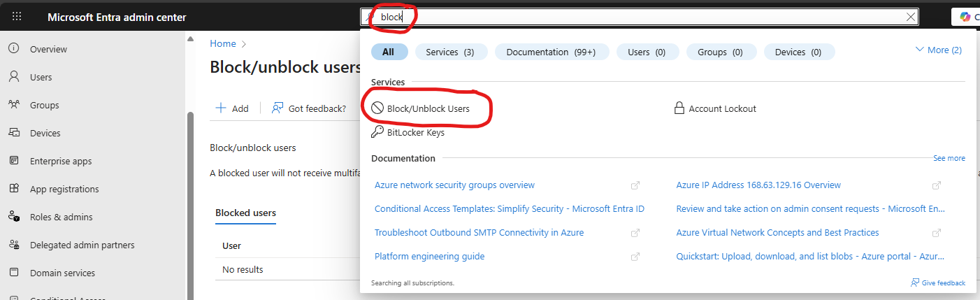Screen dimensions: 980x300
Task: Open the app launcher waffle icon
Action: [17, 17]
